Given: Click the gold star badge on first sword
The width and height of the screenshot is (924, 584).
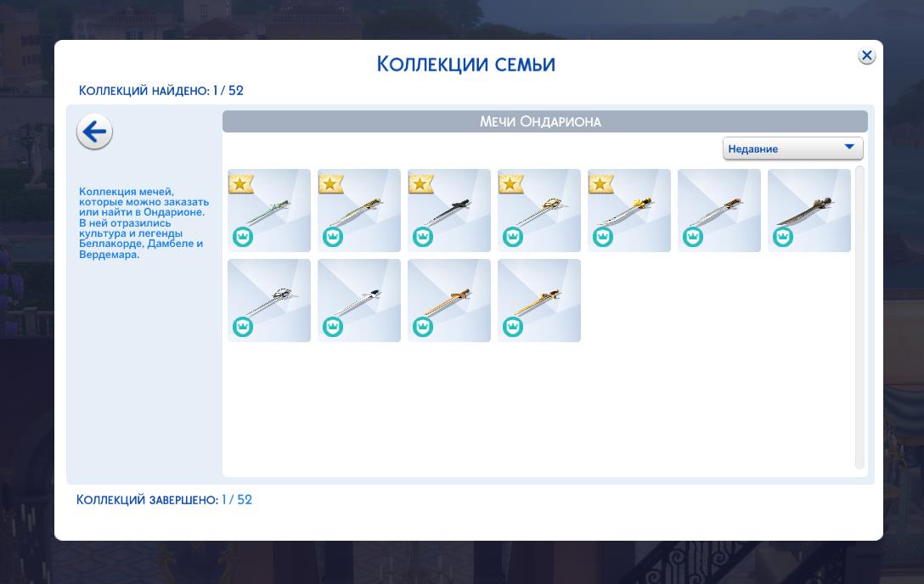Looking at the screenshot, I should click(x=241, y=183).
